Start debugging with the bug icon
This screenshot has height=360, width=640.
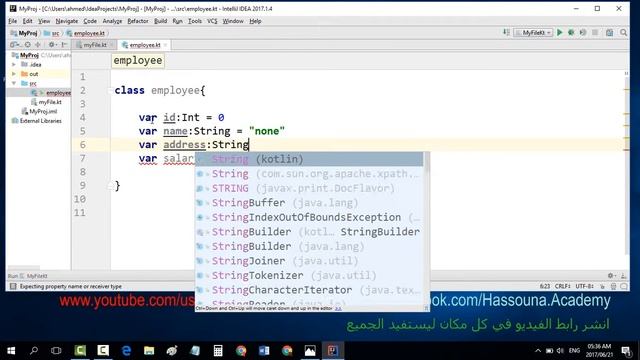coord(571,33)
